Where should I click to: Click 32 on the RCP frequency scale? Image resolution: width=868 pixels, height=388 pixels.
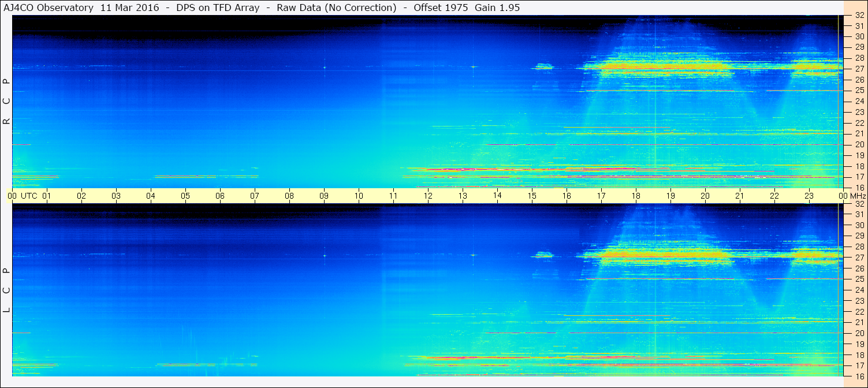click(859, 16)
